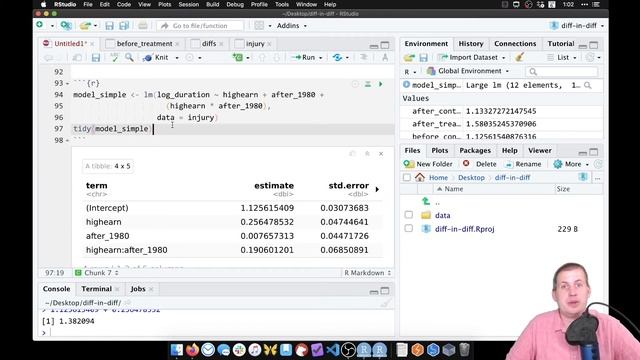Save current document from main toolbar
The image size is (640, 360).
pos(109,26)
